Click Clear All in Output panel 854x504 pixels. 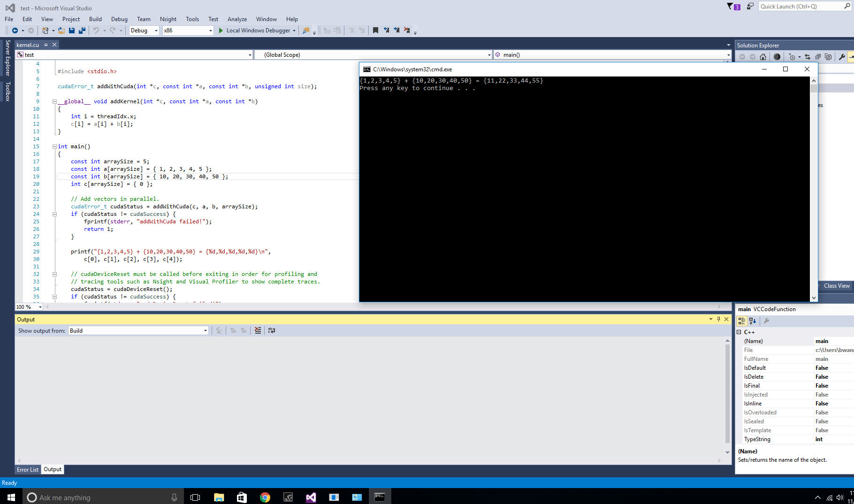point(258,331)
